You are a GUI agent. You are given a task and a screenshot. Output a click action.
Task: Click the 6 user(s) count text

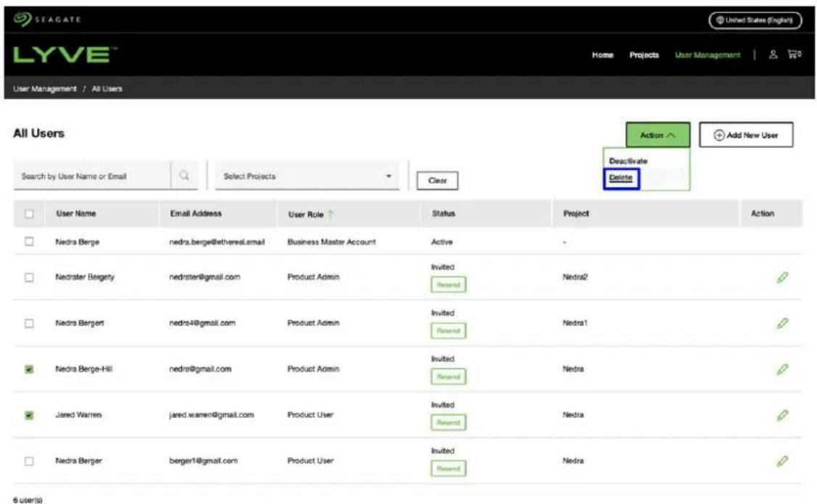click(x=28, y=500)
